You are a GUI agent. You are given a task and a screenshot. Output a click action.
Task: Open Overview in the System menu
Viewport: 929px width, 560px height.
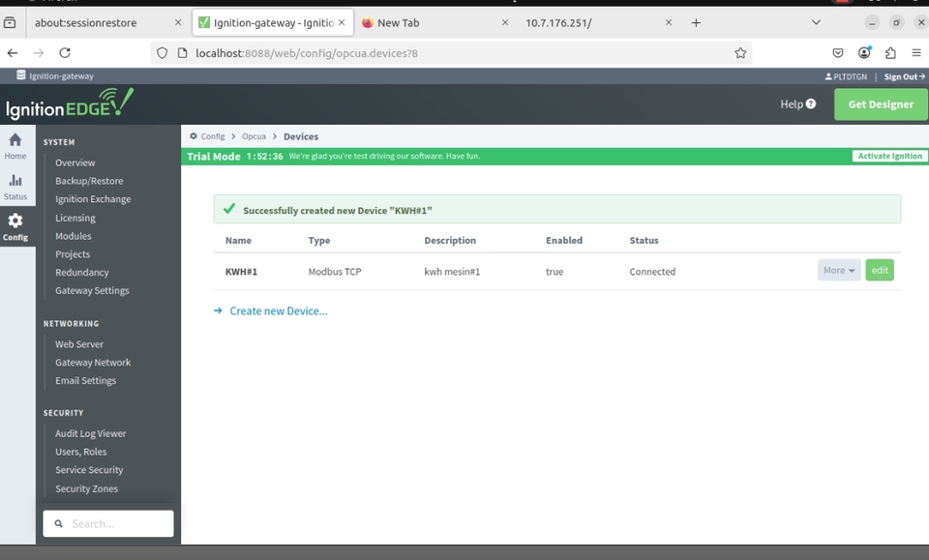75,162
